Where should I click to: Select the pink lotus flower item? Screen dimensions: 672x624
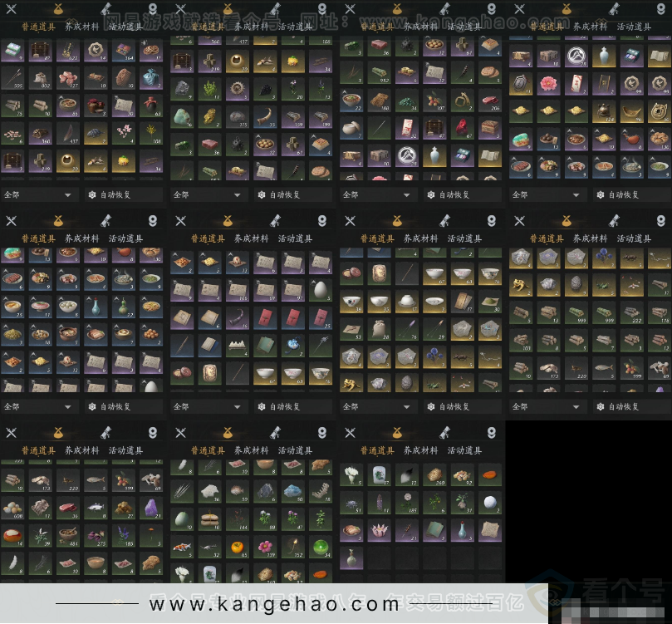point(378,530)
